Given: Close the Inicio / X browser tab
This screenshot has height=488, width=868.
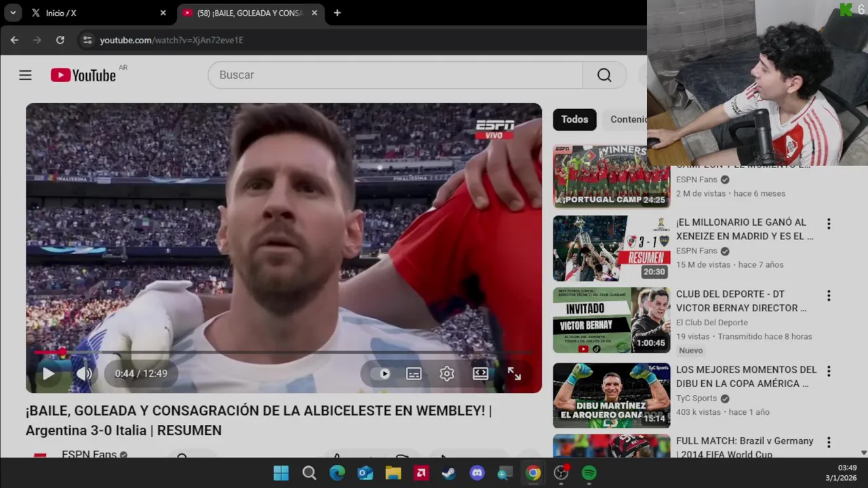Looking at the screenshot, I should click(163, 13).
